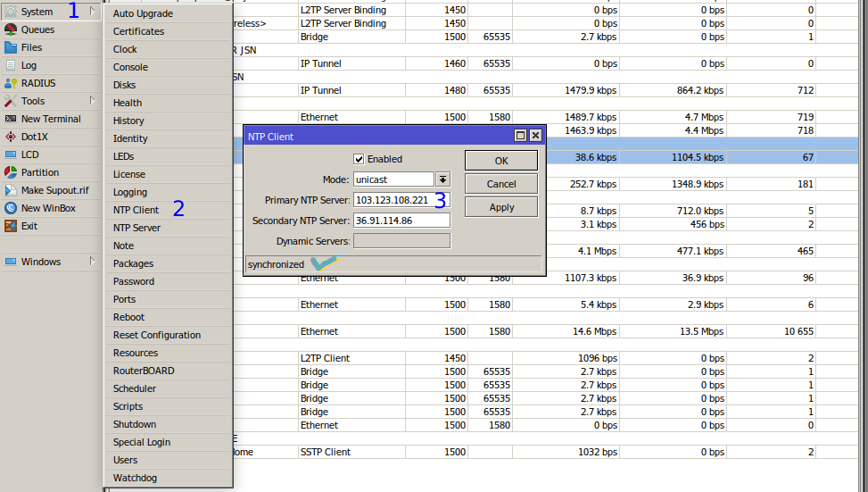Open Health menu entry
This screenshot has height=492, width=868.
click(169, 103)
